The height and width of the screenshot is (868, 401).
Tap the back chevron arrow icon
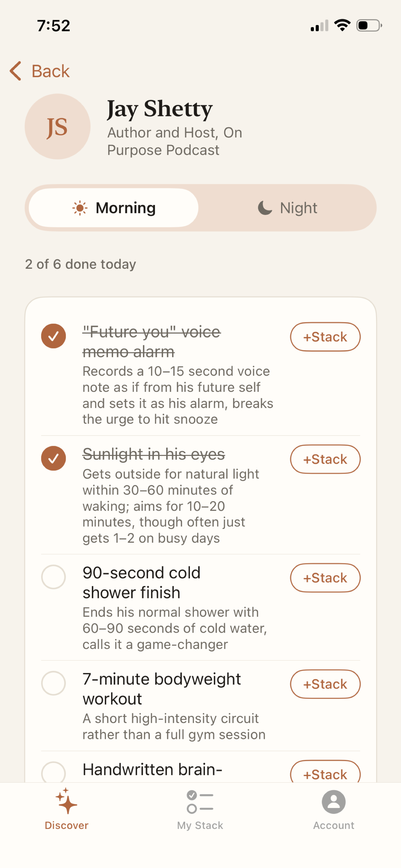[16, 71]
